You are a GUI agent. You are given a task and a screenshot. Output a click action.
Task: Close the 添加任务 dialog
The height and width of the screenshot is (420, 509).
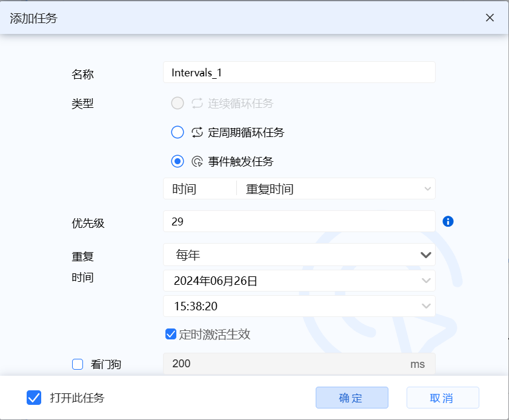pos(490,18)
